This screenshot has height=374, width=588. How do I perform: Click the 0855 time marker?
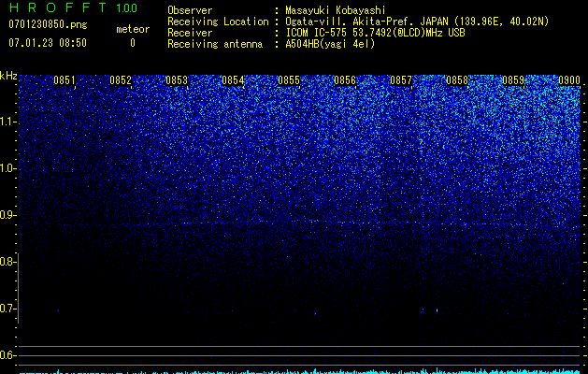(289, 80)
